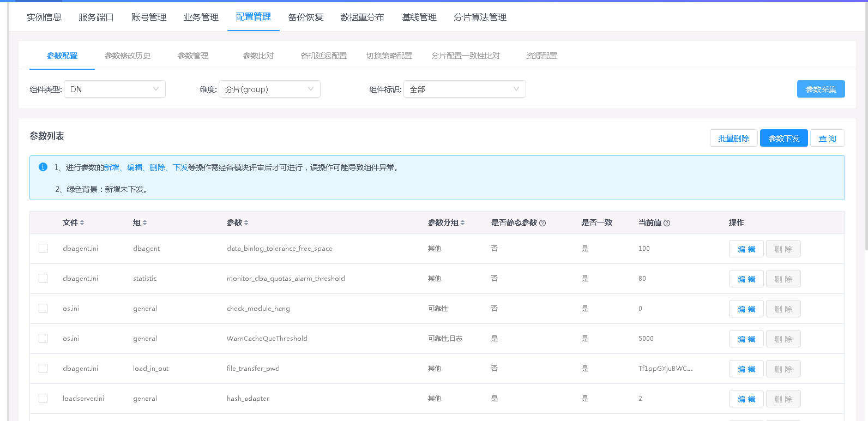Click the 批量删除 button
The image size is (868, 421).
tap(734, 138)
